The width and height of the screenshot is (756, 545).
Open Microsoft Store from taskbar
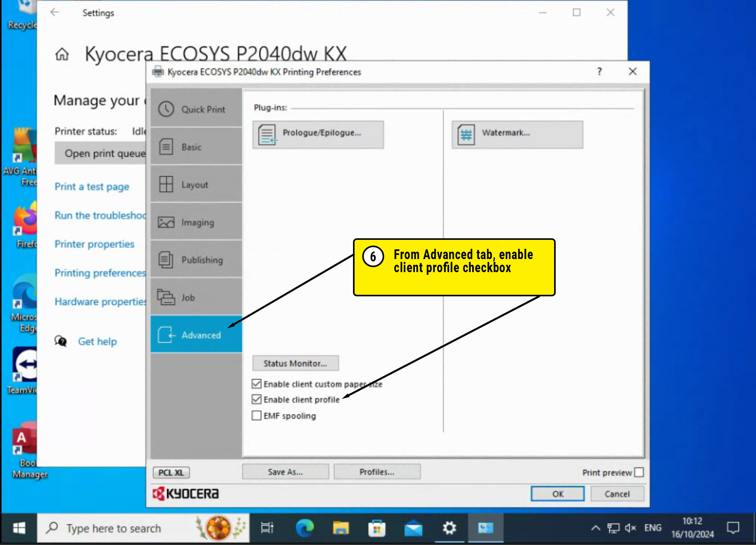(377, 528)
